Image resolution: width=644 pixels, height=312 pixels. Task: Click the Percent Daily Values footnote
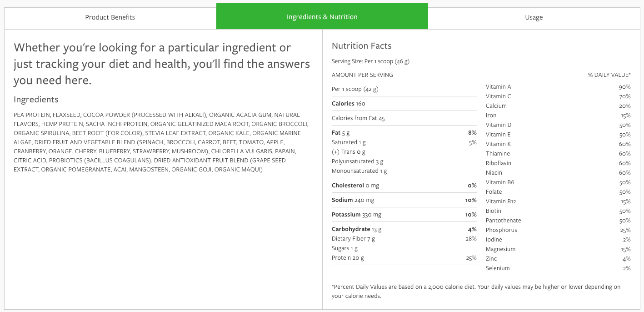[x=476, y=291]
